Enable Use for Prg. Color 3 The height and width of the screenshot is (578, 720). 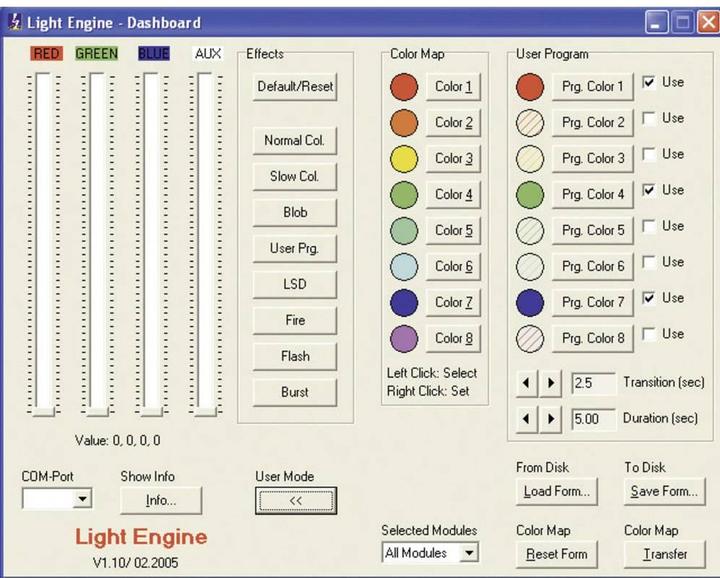coord(649,154)
